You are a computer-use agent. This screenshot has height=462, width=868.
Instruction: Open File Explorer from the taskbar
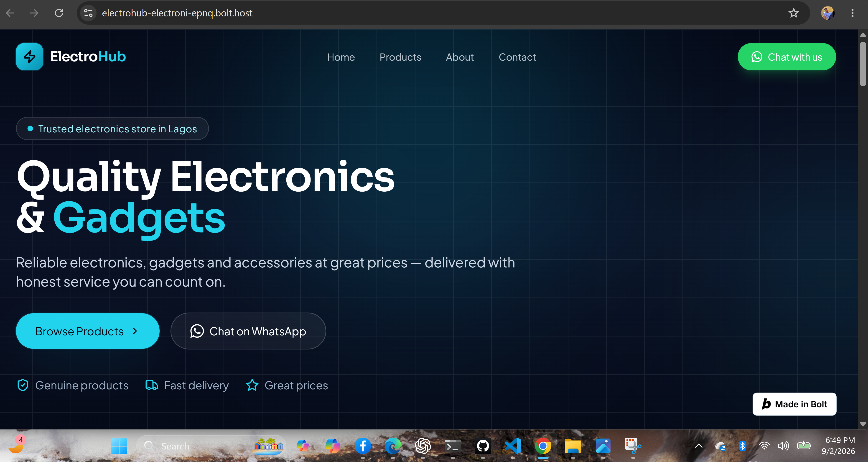click(573, 446)
